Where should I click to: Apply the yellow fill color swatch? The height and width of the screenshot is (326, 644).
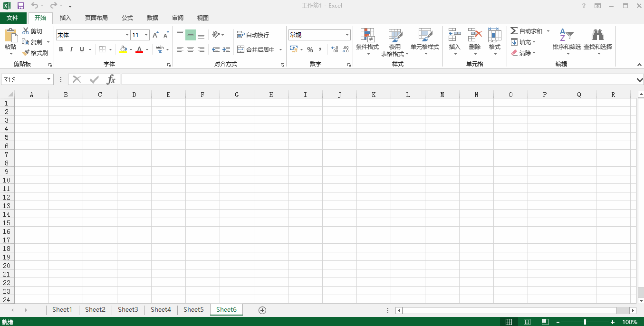pyautogui.click(x=124, y=49)
